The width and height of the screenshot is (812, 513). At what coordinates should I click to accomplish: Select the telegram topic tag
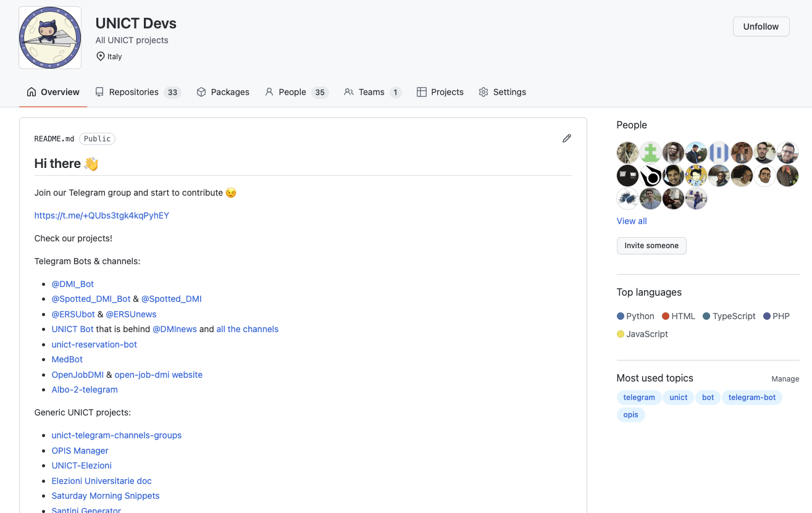639,398
